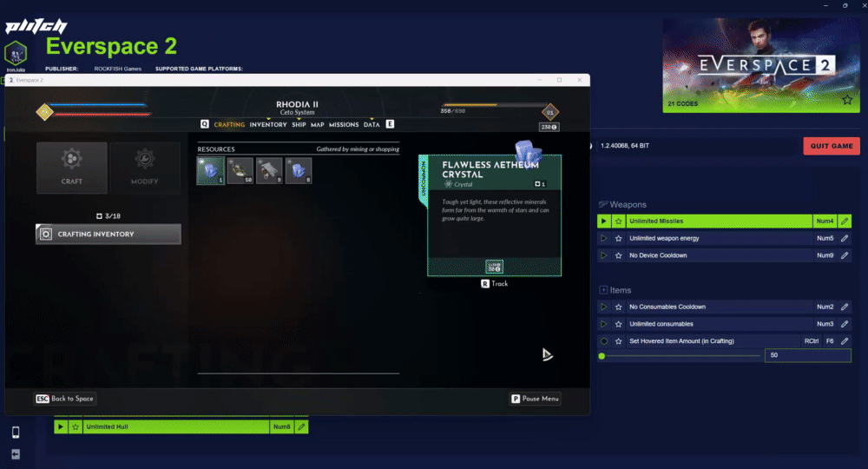
Task: Star the No Device Cooldown cheat
Action: coord(618,255)
